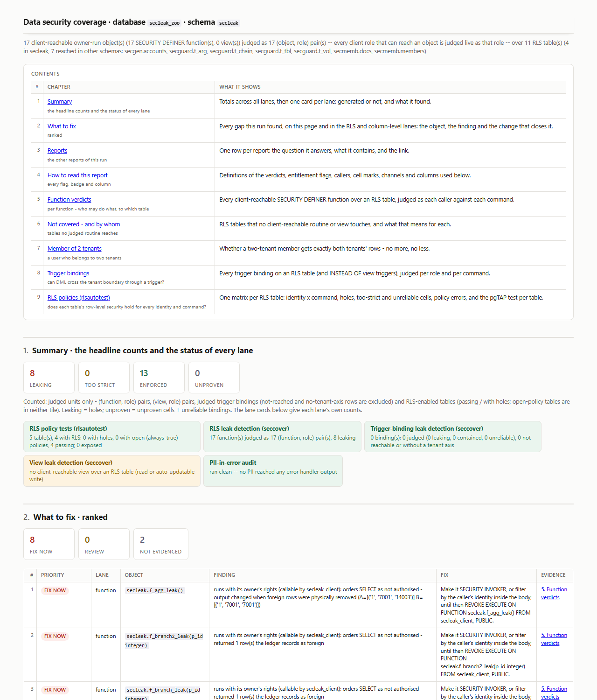
Task: Open evidence link for f_branch2_leak row
Action: click(x=554, y=639)
